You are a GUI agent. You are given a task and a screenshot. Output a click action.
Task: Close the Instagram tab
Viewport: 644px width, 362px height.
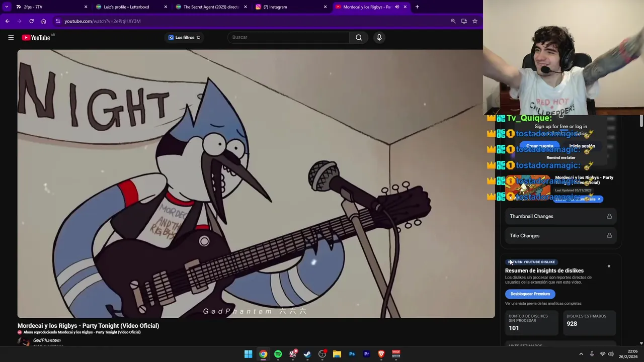tap(325, 7)
